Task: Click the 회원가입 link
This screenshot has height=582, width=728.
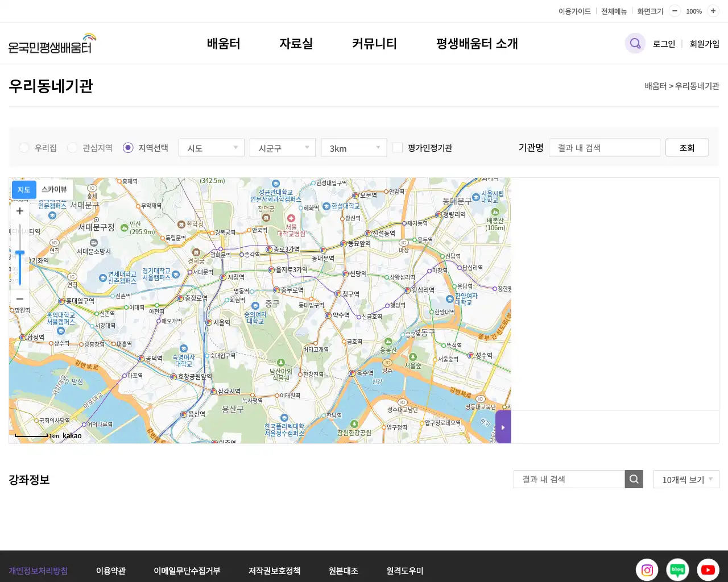Action: tap(704, 44)
